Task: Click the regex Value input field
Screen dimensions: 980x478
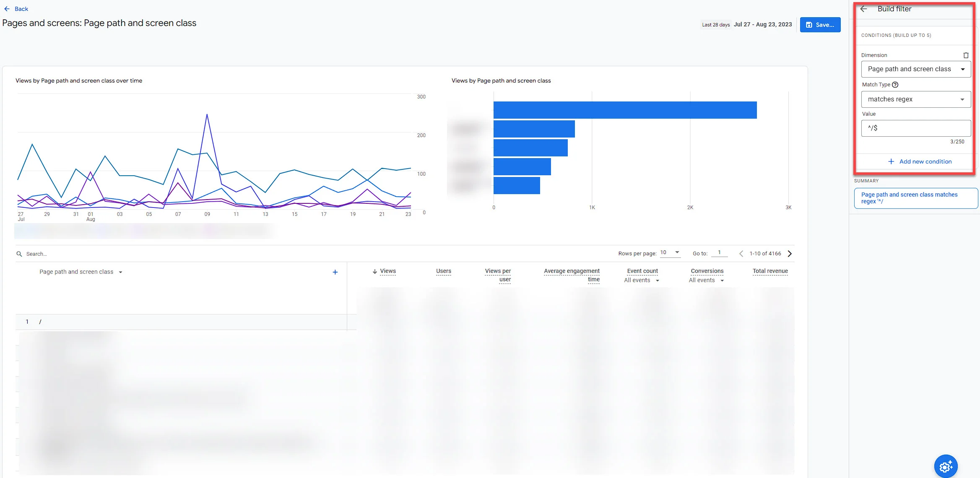Action: pos(916,128)
